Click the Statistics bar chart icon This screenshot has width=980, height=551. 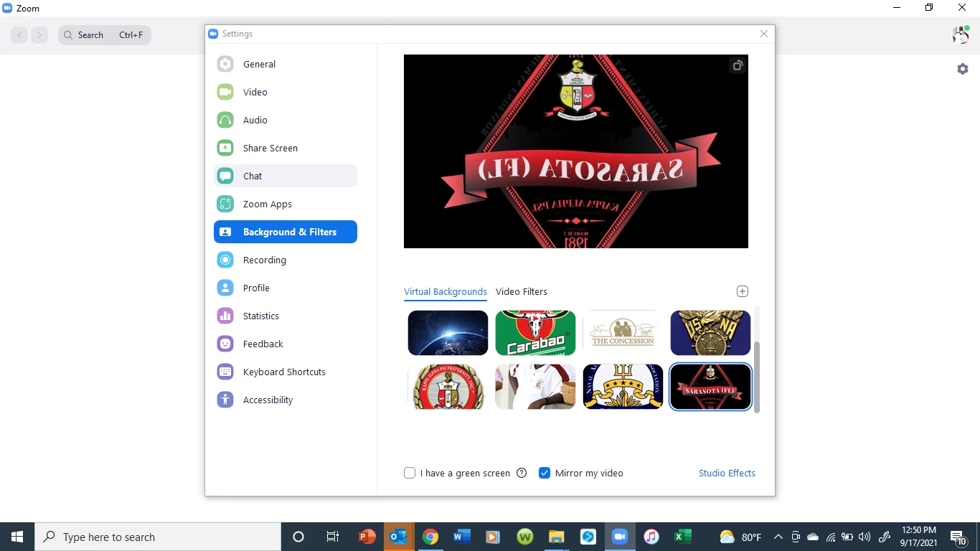coord(225,316)
